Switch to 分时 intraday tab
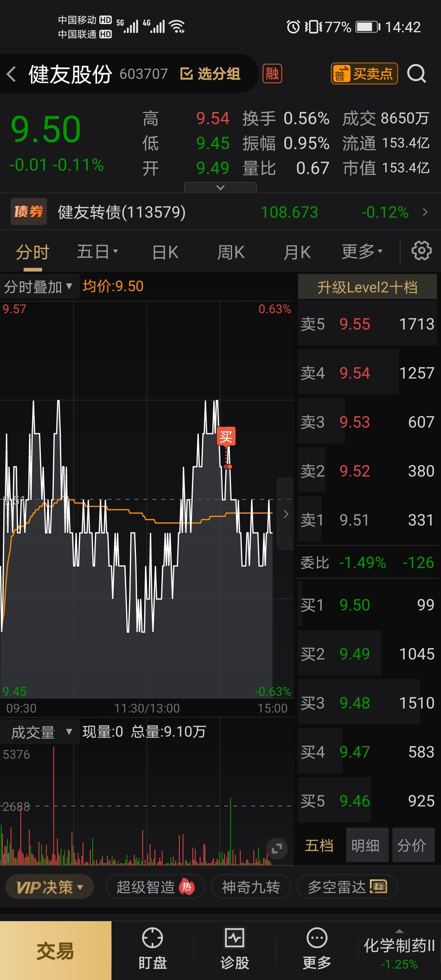Screen dimensions: 441x980 click(33, 252)
